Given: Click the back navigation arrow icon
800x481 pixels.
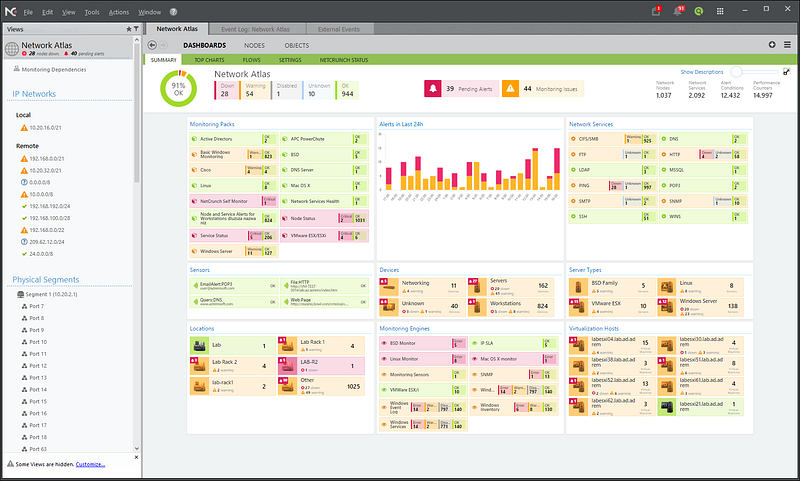Looking at the screenshot, I should [x=152, y=45].
